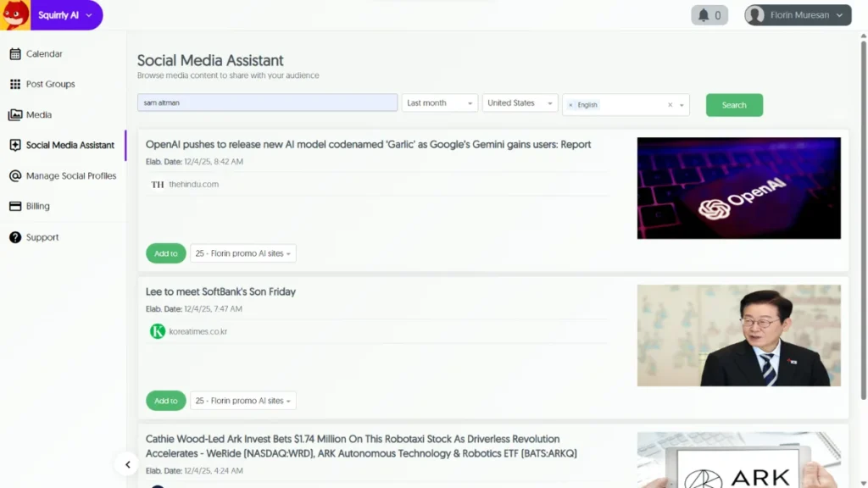Open post group dropdown for OpenAI article
Screen dimensions: 868x488
coord(243,253)
